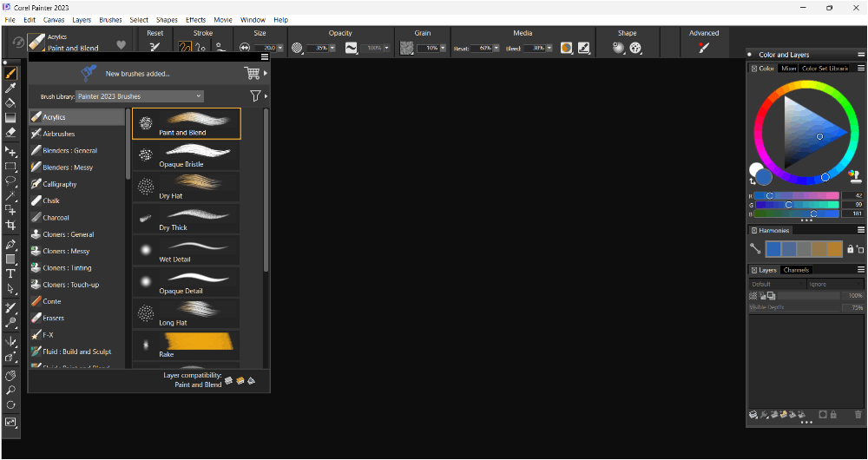Viewport: 868px width, 460px height.
Task: Select the Calligraphy brush category
Action: 77,184
